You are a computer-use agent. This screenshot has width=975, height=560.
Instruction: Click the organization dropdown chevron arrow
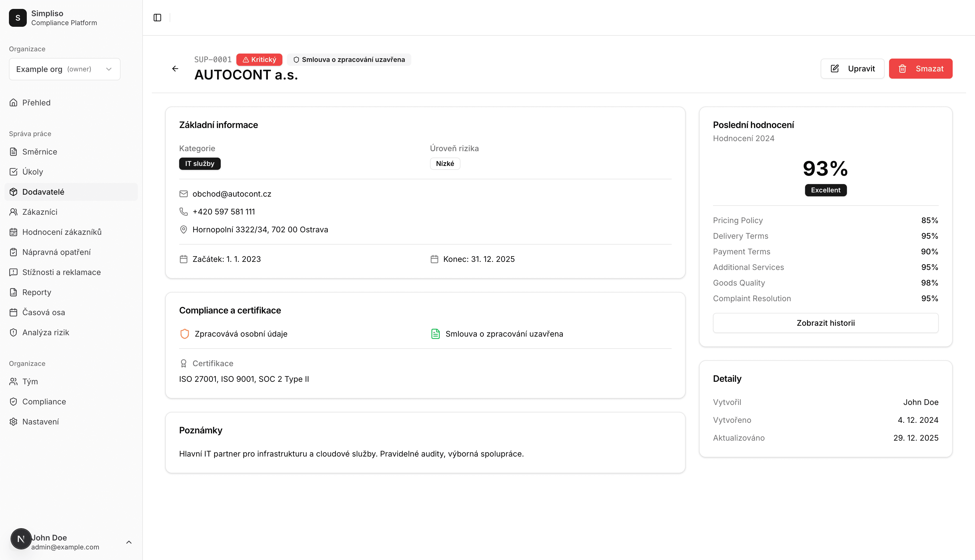point(109,69)
